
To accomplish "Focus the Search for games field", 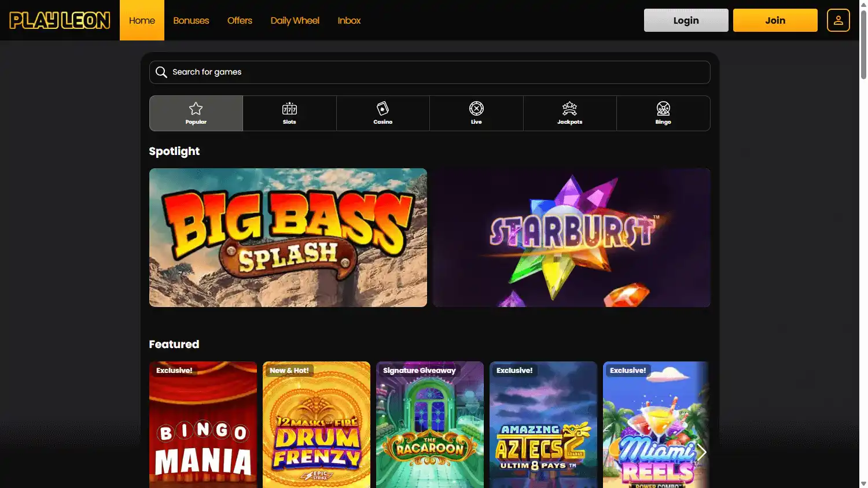I will point(429,72).
